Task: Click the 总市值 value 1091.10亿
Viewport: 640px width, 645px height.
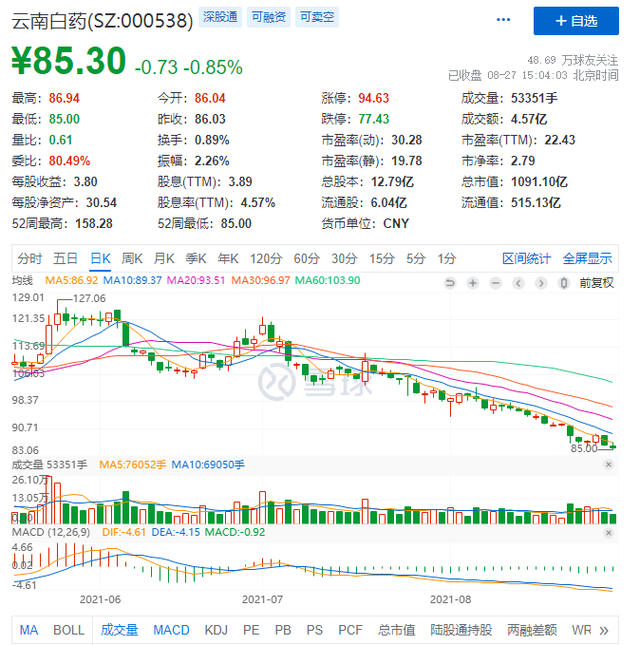Action: [539, 182]
